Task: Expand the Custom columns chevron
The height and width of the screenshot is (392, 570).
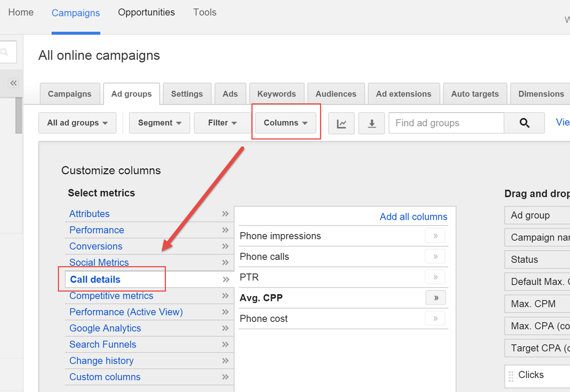Action: (x=225, y=377)
